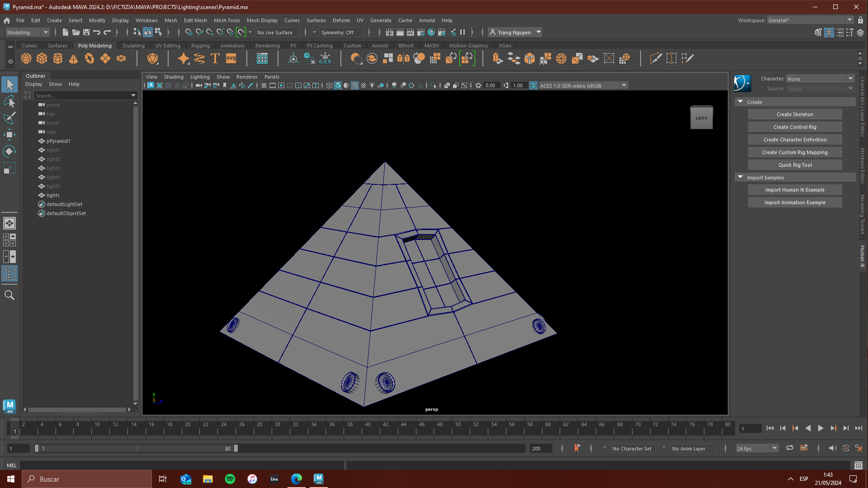868x488 pixels.
Task: Click the HumanIK character icon
Action: 742,83
